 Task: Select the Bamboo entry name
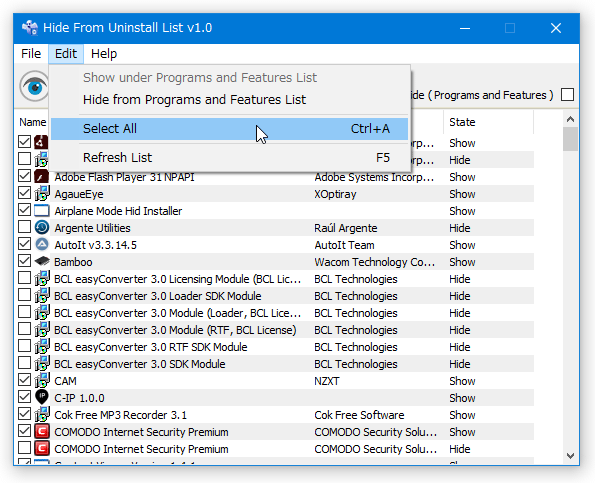(73, 262)
